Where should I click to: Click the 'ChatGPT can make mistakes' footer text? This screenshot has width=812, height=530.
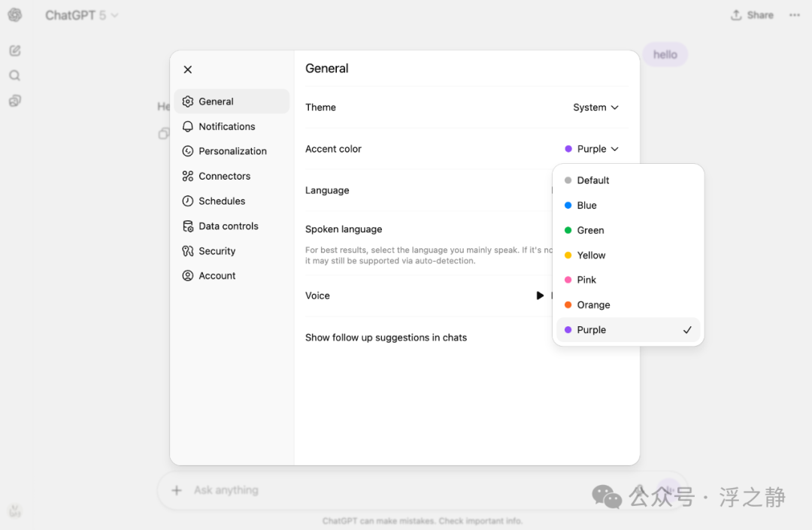point(423,521)
